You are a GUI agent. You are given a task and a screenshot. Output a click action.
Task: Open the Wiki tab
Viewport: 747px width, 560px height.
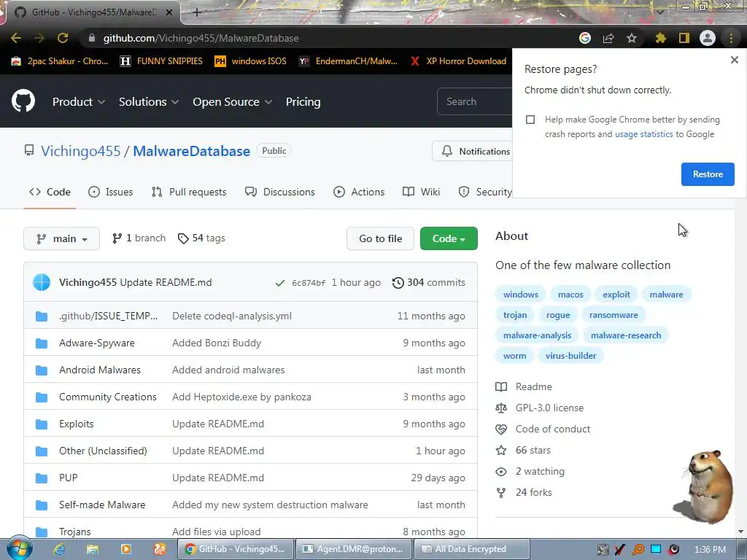(421, 192)
